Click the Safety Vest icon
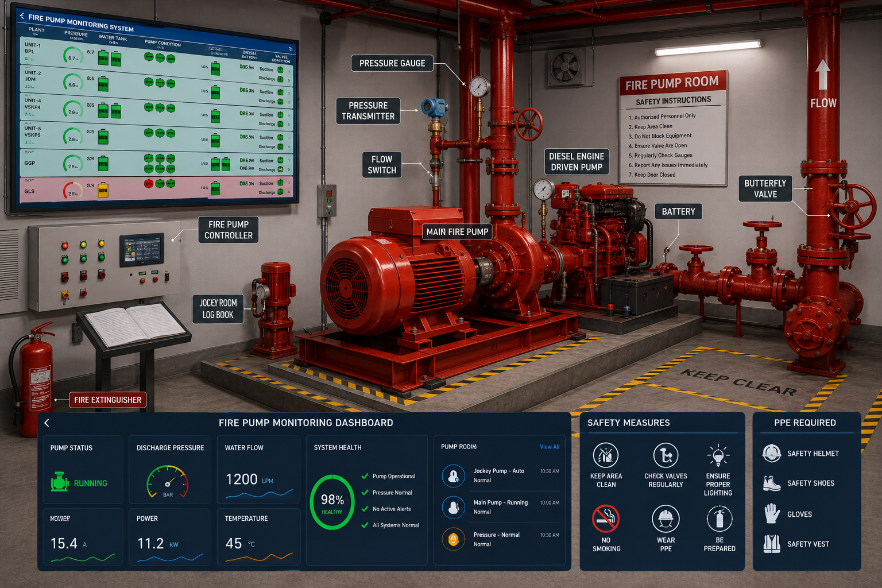 tap(772, 543)
